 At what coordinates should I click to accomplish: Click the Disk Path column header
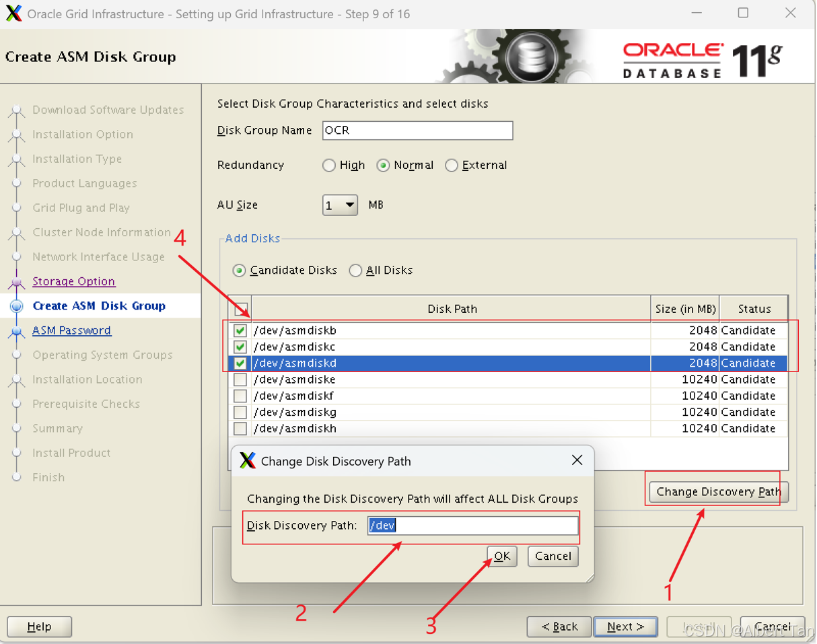pos(452,309)
